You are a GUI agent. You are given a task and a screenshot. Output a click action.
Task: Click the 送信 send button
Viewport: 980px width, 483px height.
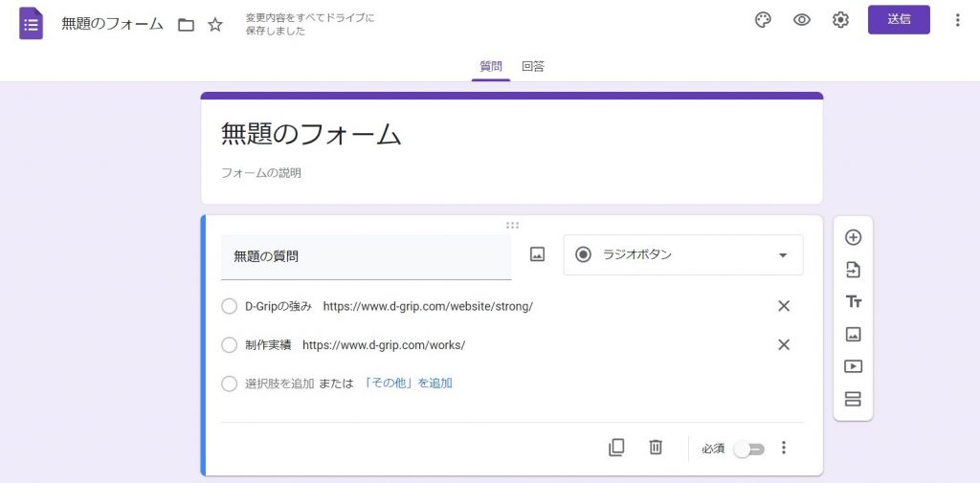(899, 20)
